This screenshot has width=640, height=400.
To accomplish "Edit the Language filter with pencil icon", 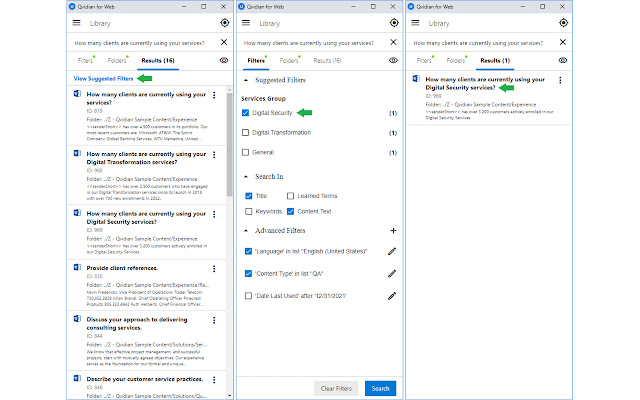I will [392, 251].
